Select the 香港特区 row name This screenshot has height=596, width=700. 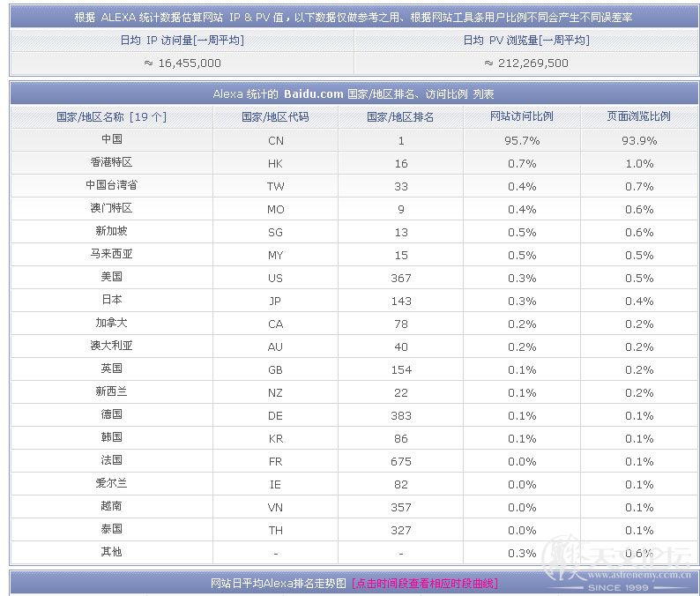tap(112, 162)
